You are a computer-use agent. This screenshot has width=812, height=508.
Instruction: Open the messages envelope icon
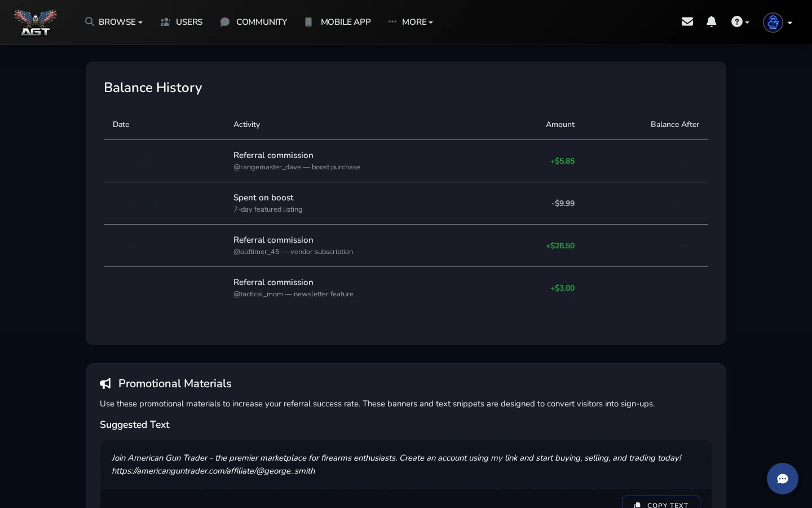[x=687, y=21]
